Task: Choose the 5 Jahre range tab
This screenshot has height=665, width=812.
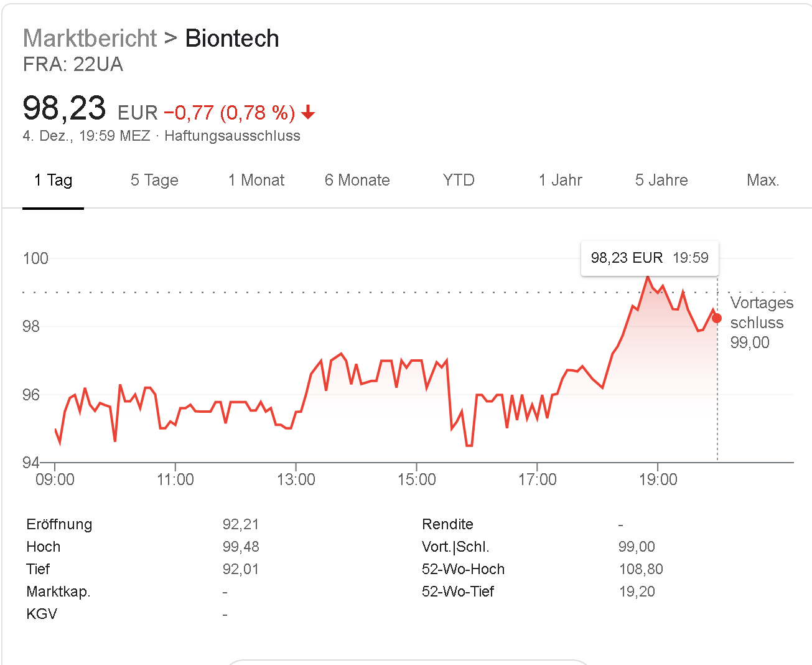Action: point(661,181)
